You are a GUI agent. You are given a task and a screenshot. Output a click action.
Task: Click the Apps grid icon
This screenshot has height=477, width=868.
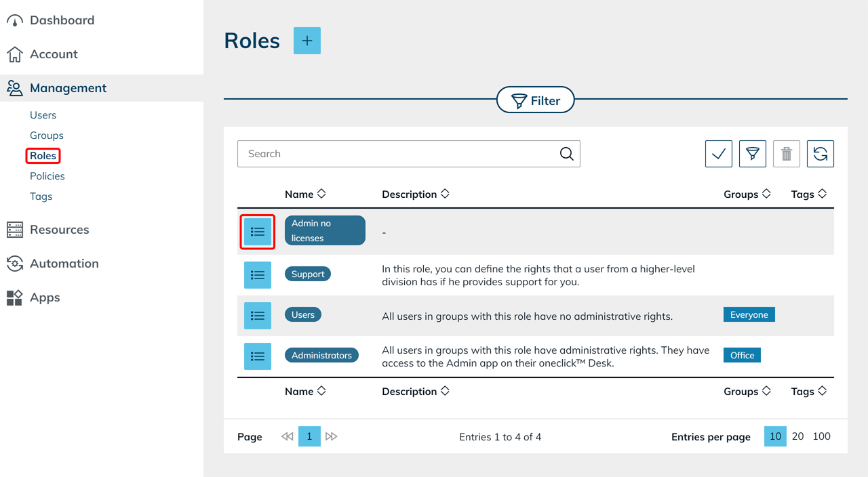coord(15,297)
